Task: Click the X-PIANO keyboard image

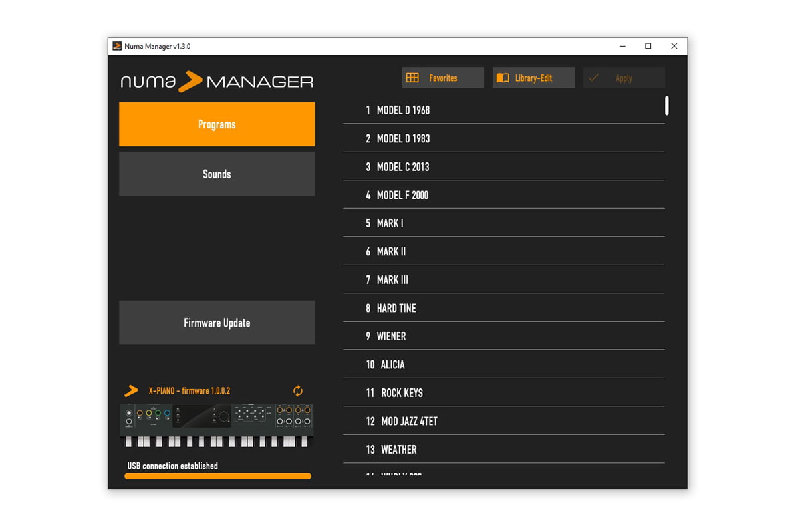Action: tap(217, 426)
